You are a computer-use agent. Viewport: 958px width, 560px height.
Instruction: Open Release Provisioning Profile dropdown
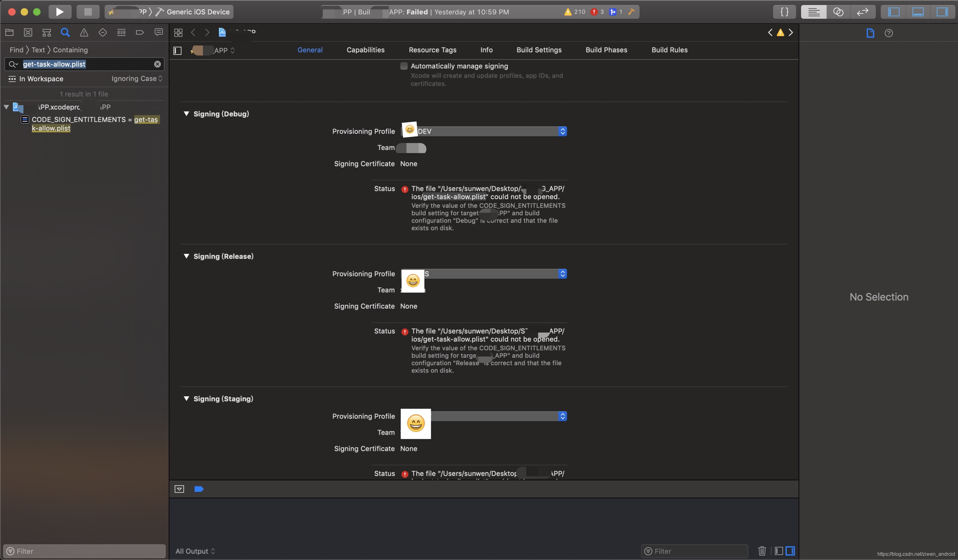coord(484,273)
